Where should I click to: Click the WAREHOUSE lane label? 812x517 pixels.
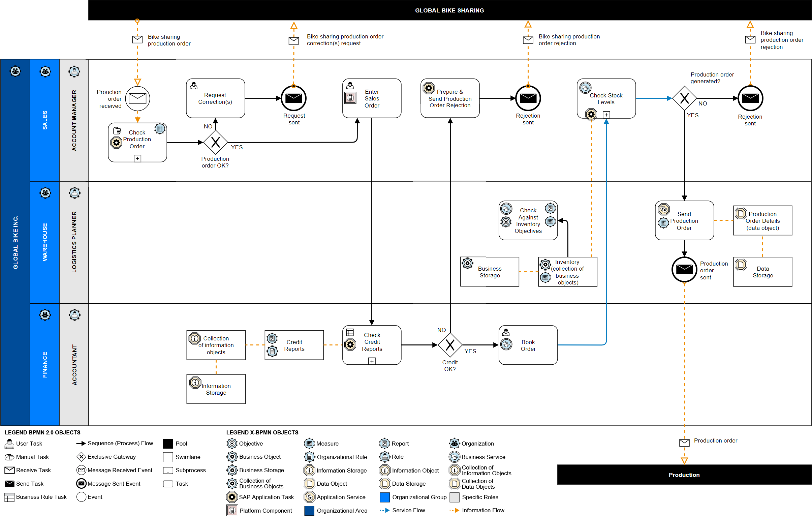[x=45, y=242]
